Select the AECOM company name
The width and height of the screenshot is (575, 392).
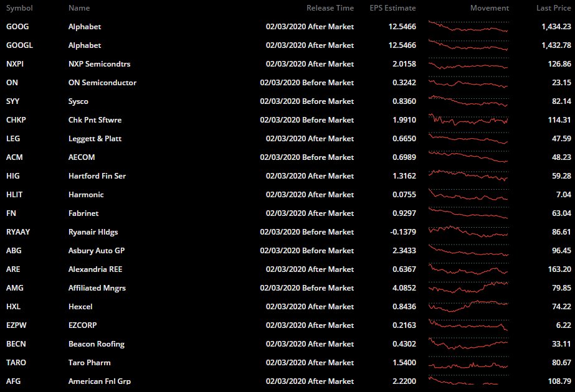[82, 157]
